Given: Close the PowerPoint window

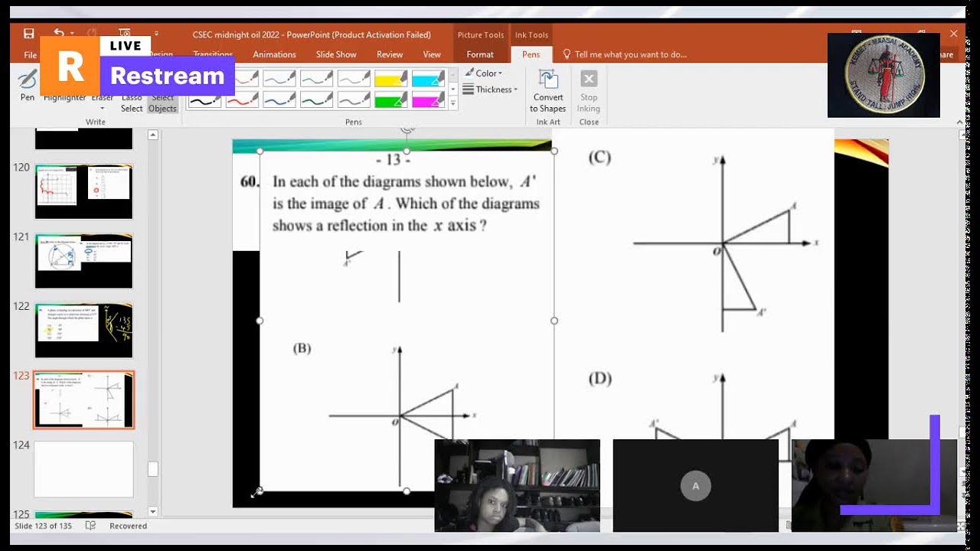Looking at the screenshot, I should (x=953, y=34).
